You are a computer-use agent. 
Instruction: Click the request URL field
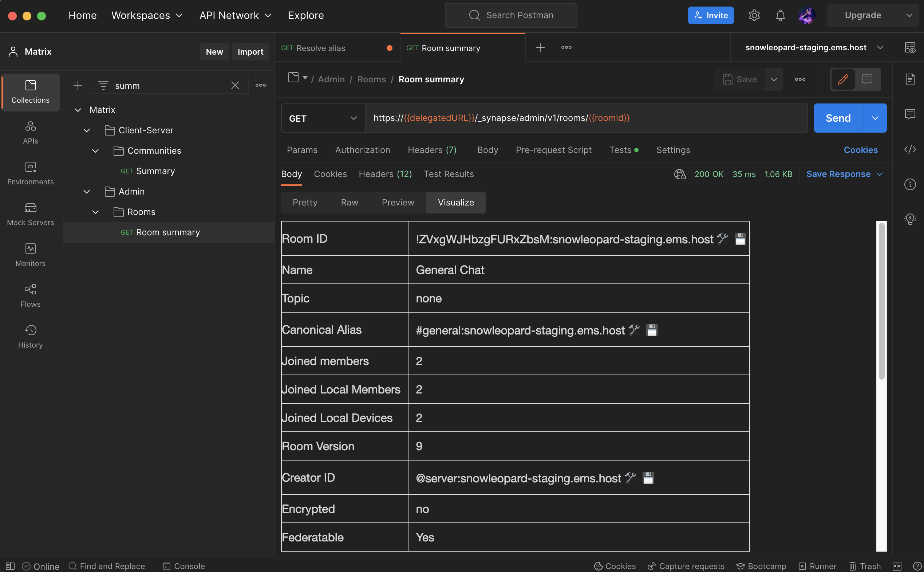click(x=586, y=118)
